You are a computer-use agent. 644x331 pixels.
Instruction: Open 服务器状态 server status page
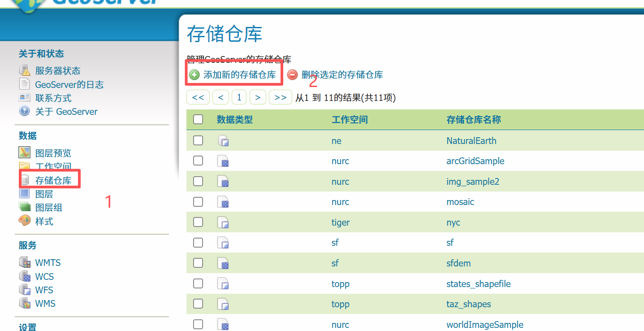click(x=58, y=71)
